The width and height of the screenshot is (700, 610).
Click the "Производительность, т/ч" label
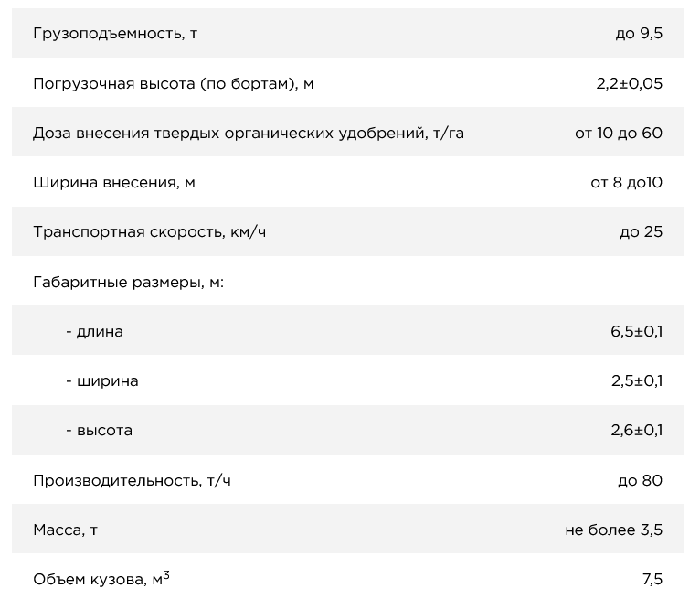tap(132, 480)
